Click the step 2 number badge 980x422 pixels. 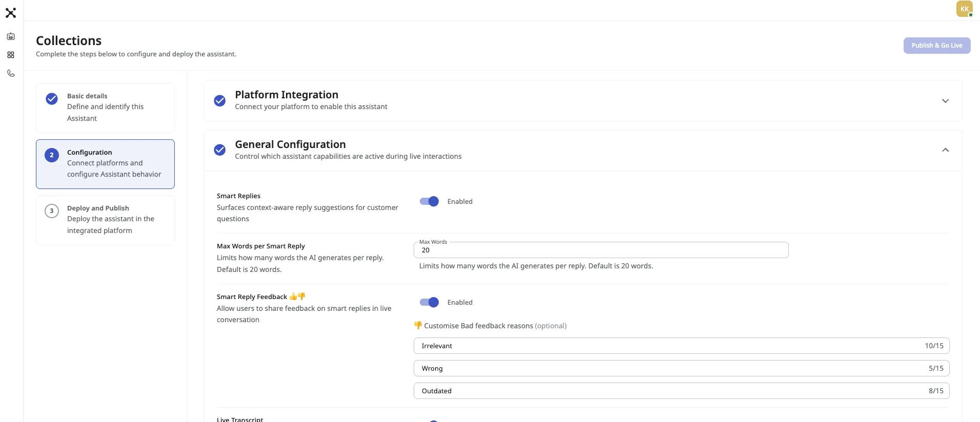coord(52,155)
